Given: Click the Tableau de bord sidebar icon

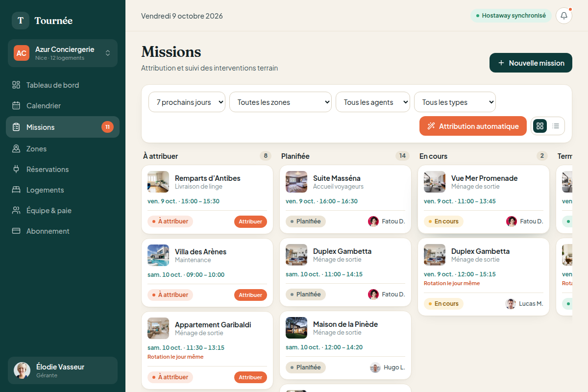Looking at the screenshot, I should pos(16,85).
